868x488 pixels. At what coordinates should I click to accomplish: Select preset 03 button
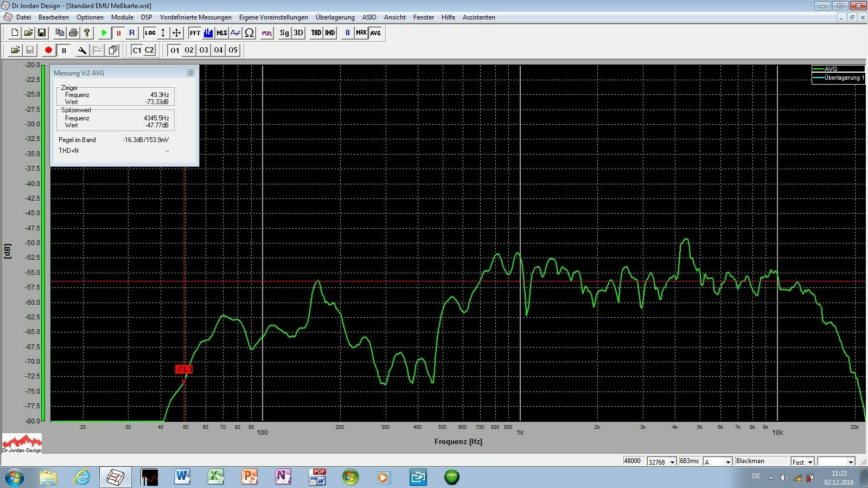pos(203,50)
